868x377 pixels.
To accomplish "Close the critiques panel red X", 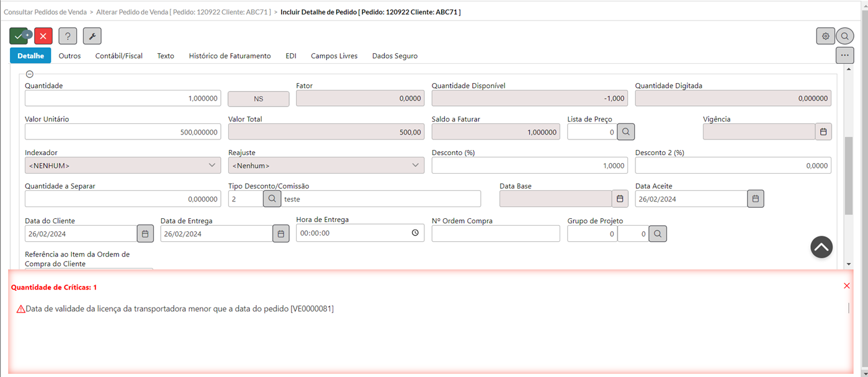I will coord(847,286).
